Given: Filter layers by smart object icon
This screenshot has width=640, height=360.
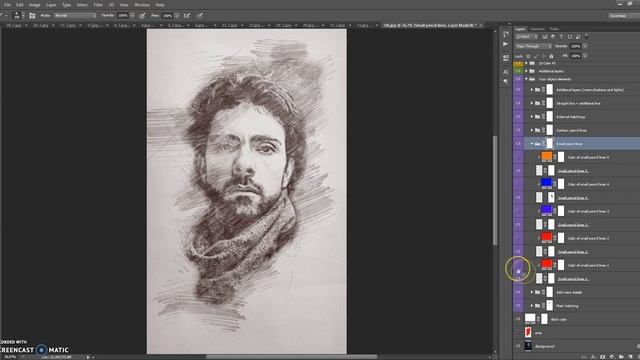Looking at the screenshot, I should coord(578,37).
